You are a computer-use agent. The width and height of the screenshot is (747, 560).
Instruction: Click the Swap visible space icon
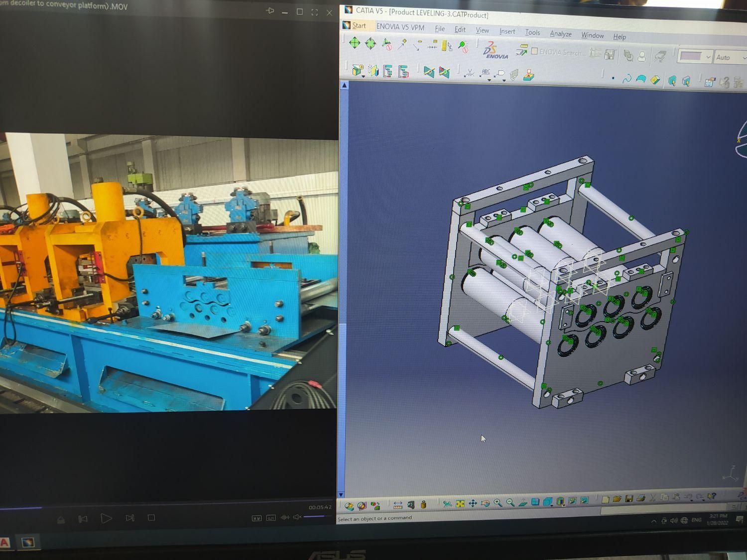[x=585, y=500]
